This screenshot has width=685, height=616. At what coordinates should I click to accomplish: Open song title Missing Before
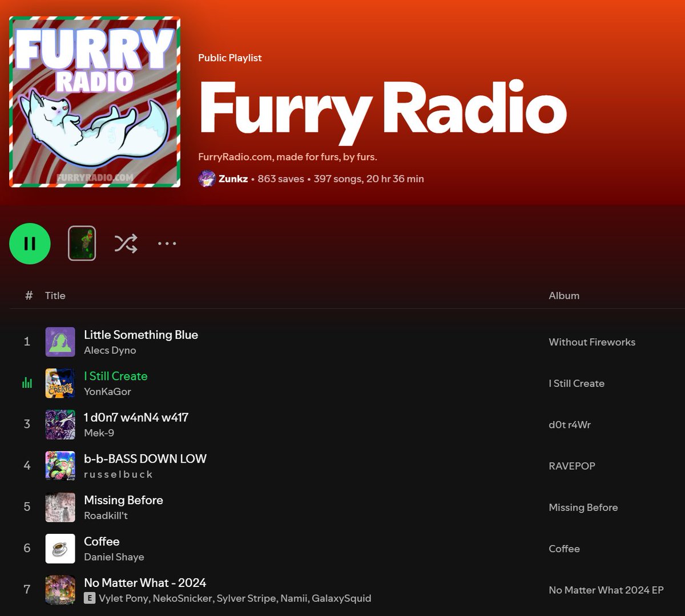pos(123,500)
